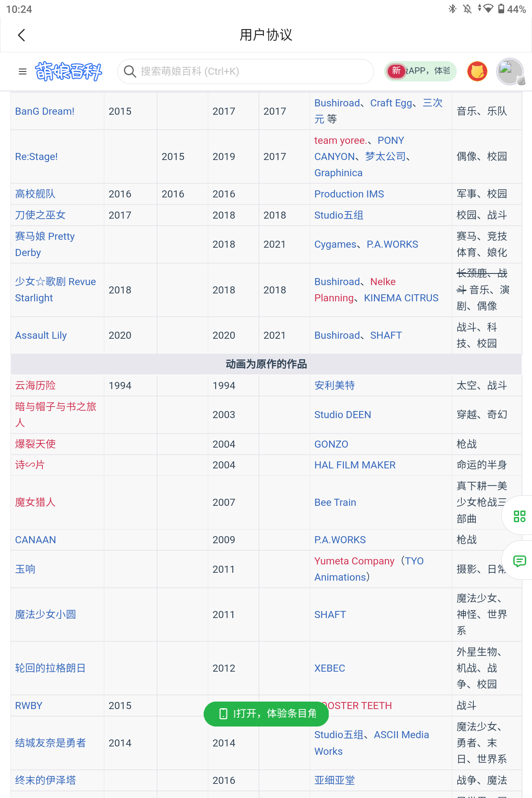Open the 轮回的拉格朗日 link

click(x=51, y=668)
